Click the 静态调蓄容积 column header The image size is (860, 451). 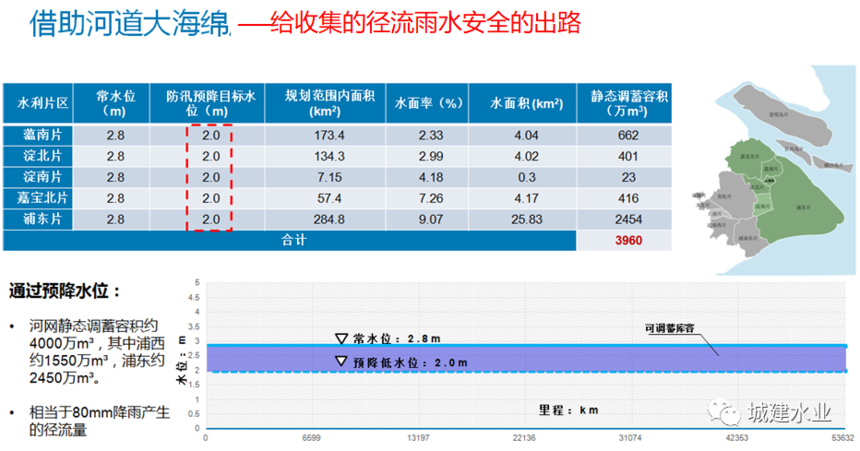coord(624,103)
